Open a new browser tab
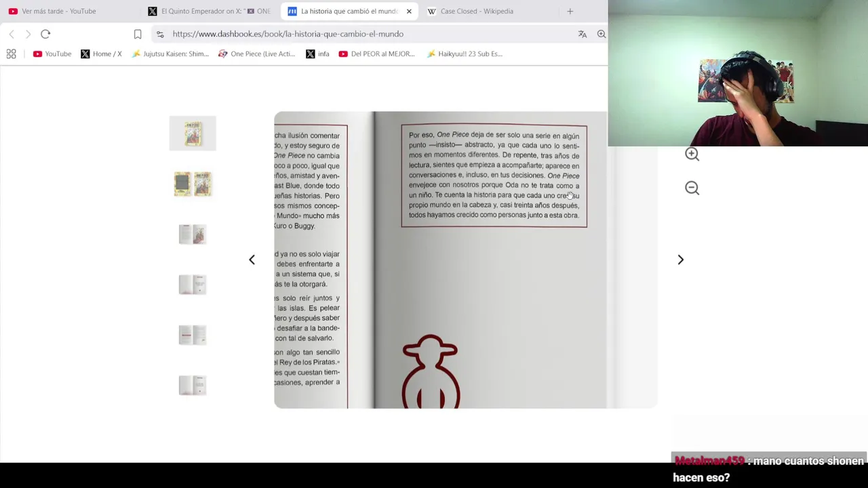The image size is (868, 488). 570,11
